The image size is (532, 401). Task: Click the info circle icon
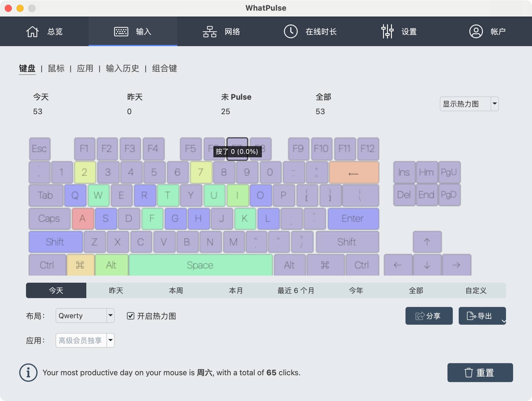(28, 373)
